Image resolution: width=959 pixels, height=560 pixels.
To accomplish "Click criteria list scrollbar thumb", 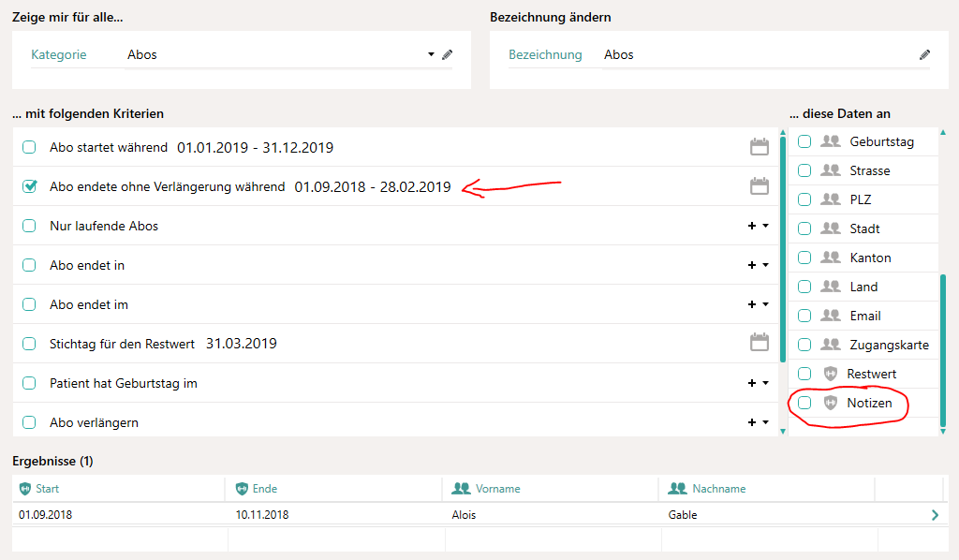I will (x=783, y=249).
